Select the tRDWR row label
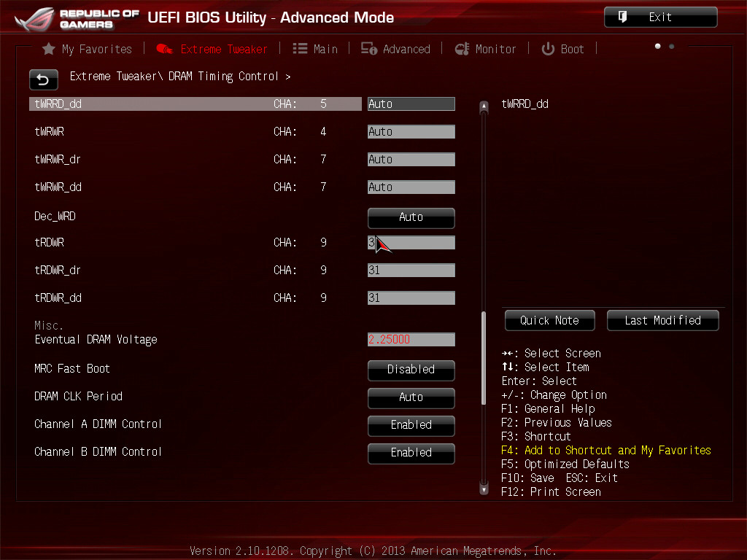The height and width of the screenshot is (560, 747). tap(49, 242)
